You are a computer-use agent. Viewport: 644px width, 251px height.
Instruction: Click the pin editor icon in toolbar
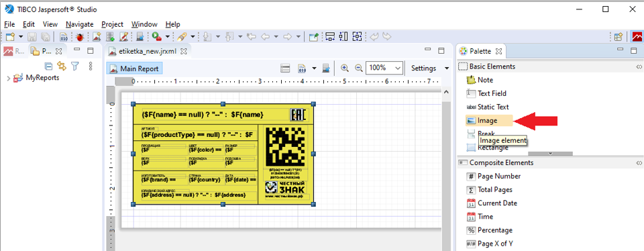pos(314,37)
